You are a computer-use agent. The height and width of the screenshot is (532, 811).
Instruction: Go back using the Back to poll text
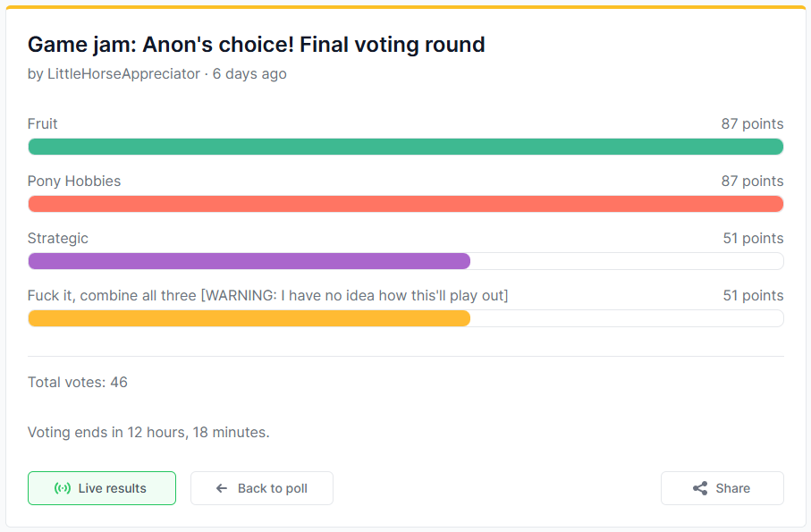point(273,488)
